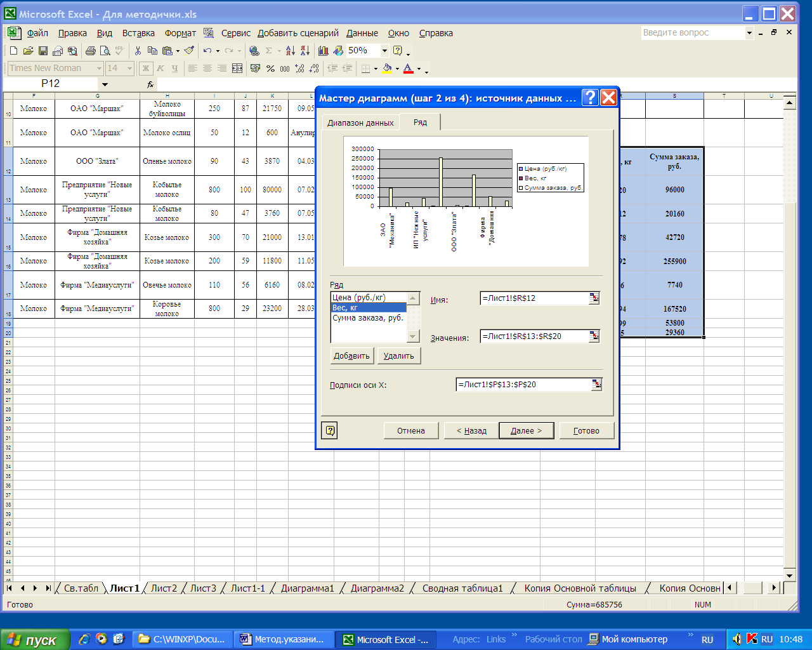Click the Copy icon
This screenshot has width=812, height=650.
coord(152,51)
